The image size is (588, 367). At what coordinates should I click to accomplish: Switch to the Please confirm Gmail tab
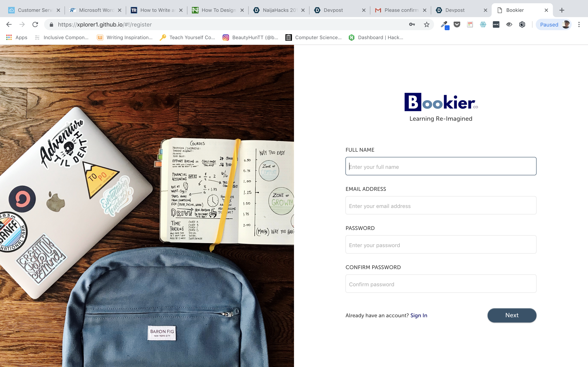[x=400, y=10]
